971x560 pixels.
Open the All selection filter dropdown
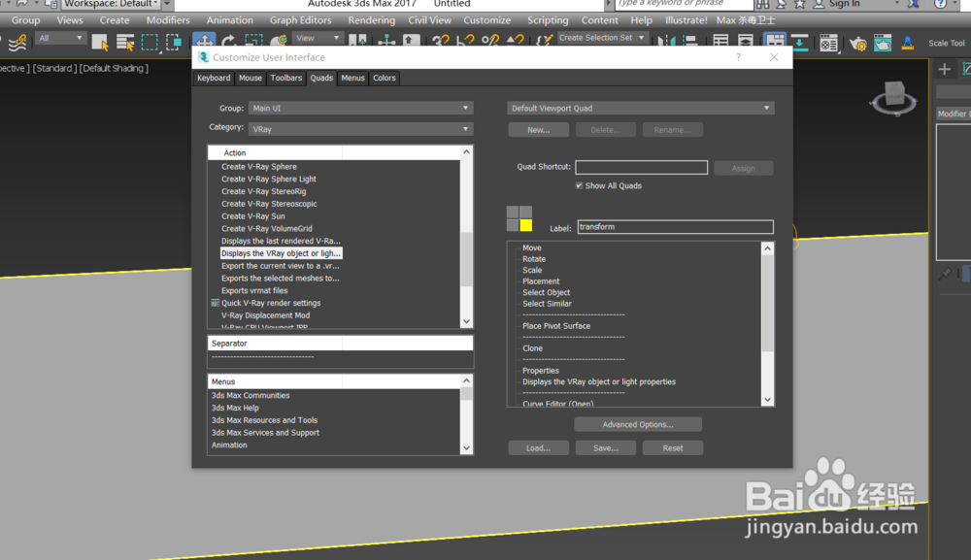(x=59, y=39)
